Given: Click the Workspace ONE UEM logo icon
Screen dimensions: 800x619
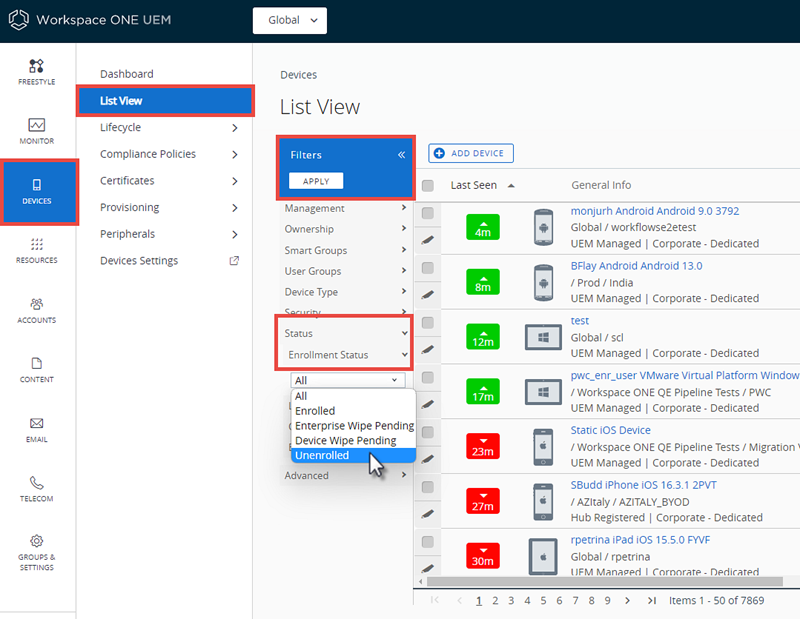Looking at the screenshot, I should (x=18, y=20).
